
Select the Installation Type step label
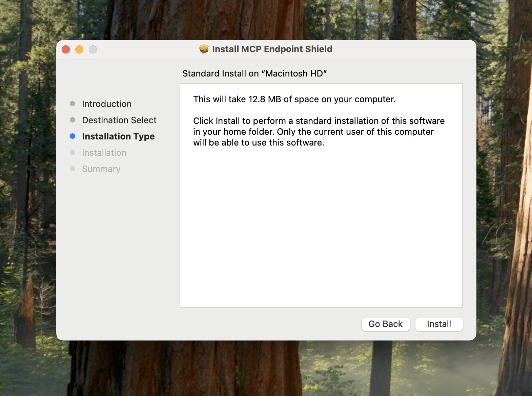[x=118, y=136]
